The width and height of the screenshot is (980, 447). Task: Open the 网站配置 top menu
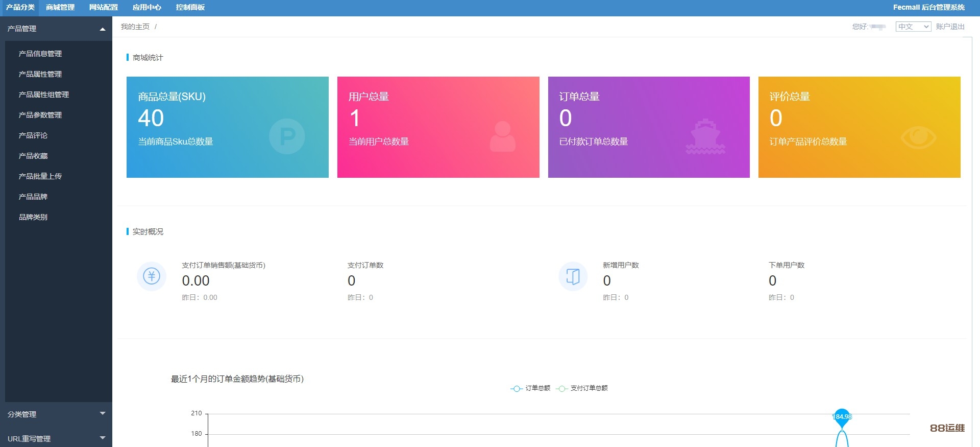point(104,8)
